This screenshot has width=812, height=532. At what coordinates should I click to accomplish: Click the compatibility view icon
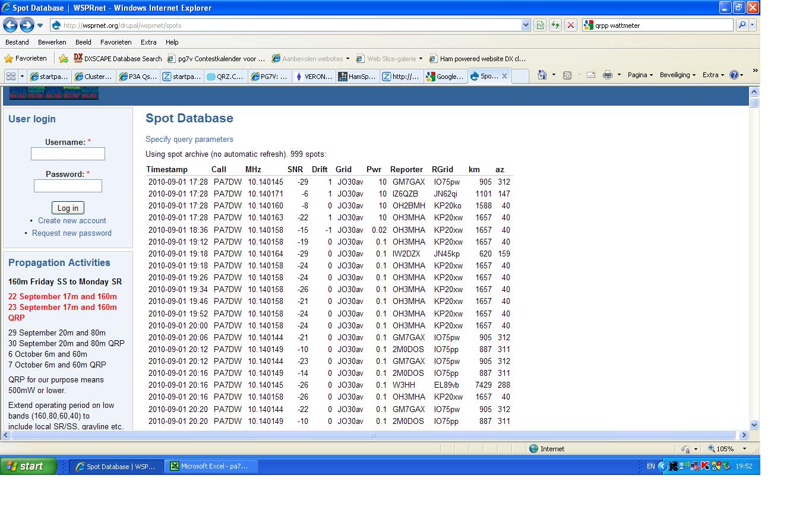point(539,25)
